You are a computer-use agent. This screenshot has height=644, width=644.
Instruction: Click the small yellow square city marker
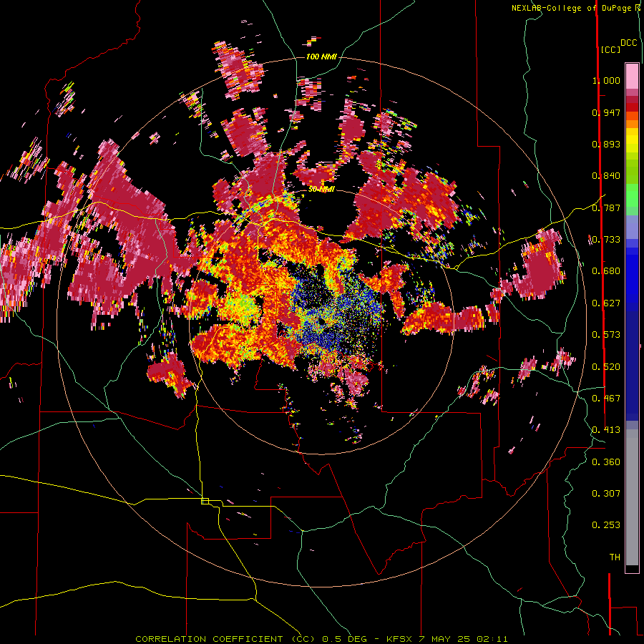205,501
